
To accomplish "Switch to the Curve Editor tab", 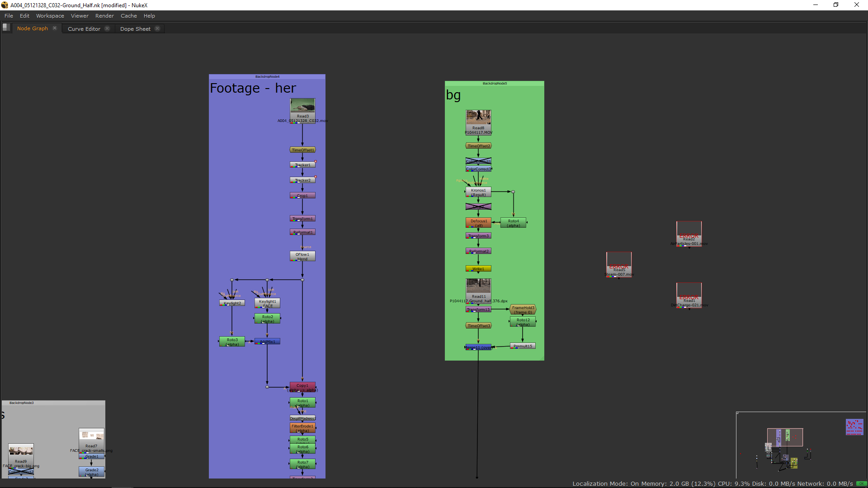I will (84, 28).
